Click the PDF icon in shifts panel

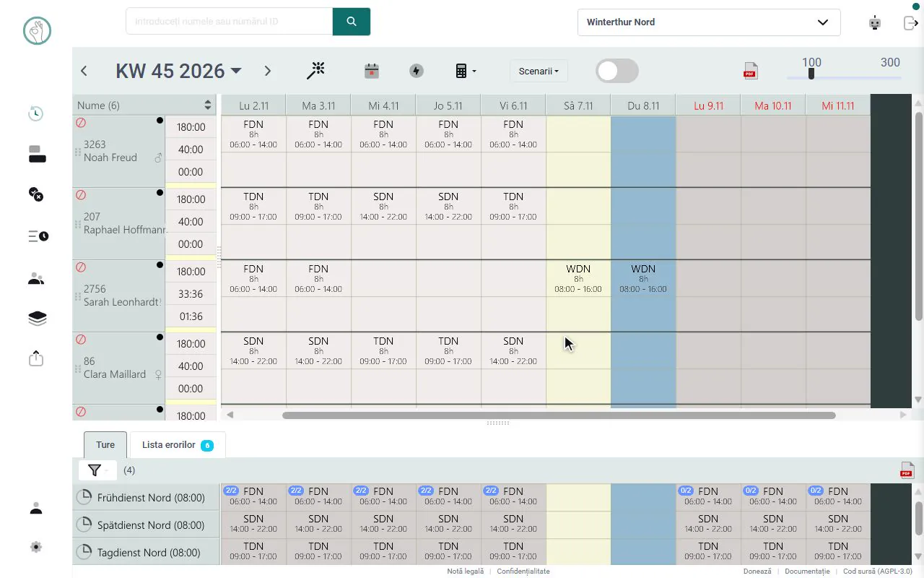pos(907,470)
